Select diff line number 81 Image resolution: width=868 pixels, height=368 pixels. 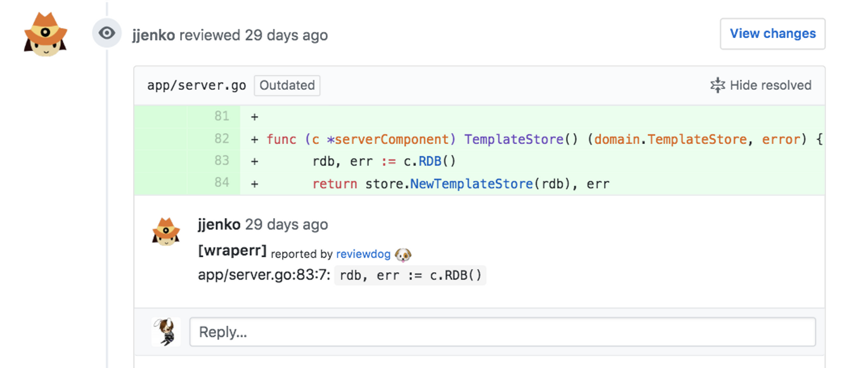[222, 116]
